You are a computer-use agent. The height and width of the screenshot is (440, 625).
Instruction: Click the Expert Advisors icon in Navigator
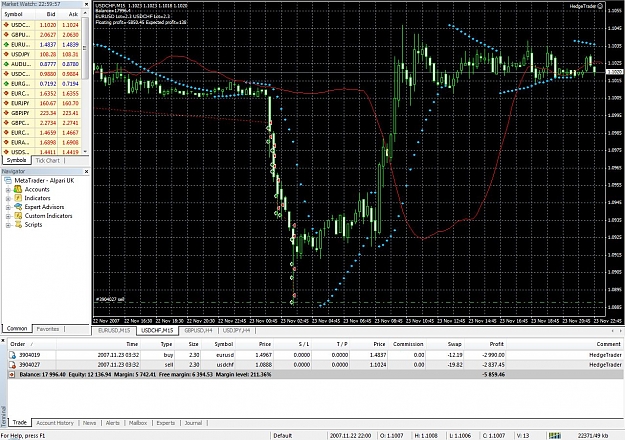pos(18,207)
